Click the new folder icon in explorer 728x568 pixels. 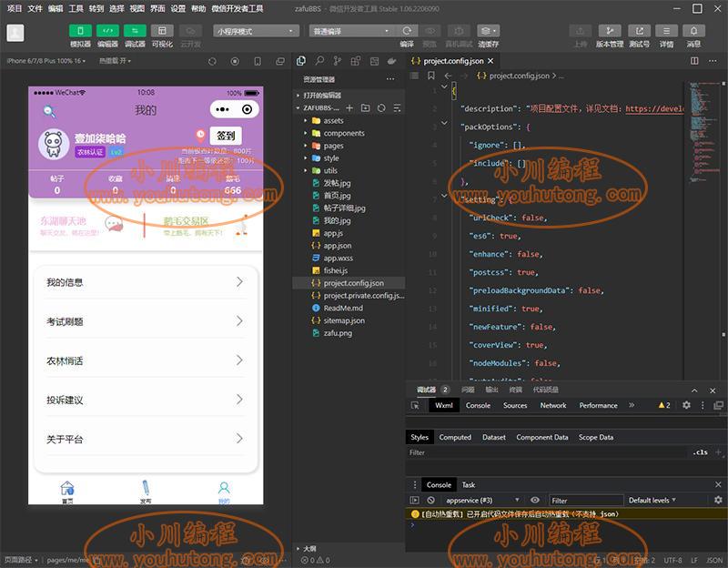point(366,107)
